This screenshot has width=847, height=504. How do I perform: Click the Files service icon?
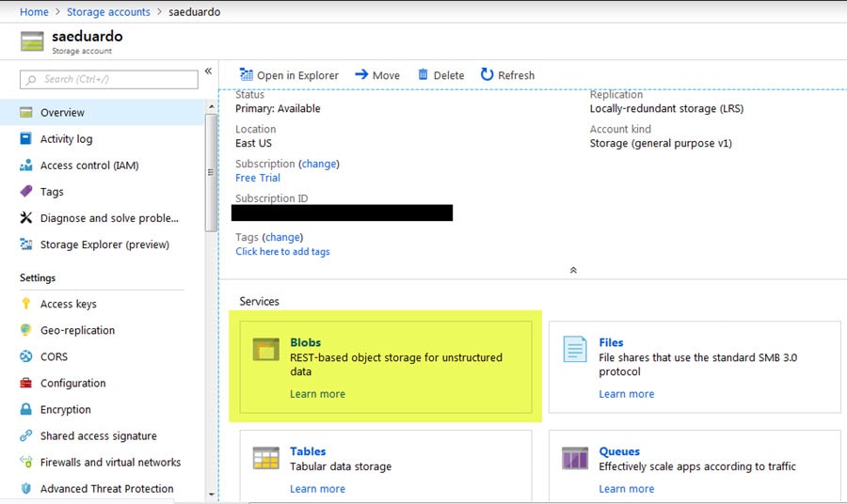point(575,350)
